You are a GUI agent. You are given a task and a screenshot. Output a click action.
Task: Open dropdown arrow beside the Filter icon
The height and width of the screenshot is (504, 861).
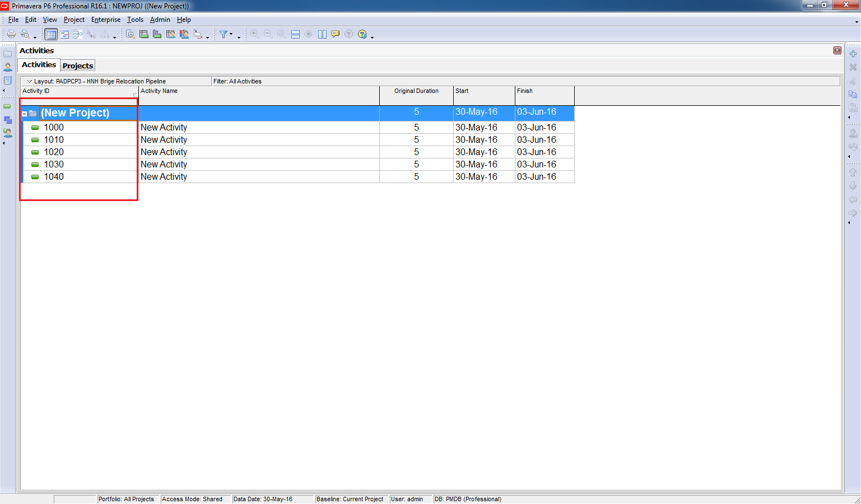coord(231,35)
